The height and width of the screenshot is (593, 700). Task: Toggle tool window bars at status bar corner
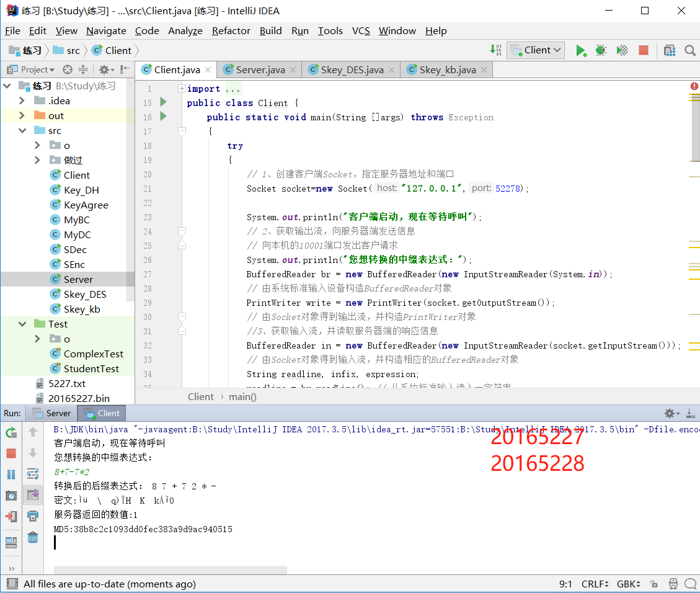[x=12, y=584]
